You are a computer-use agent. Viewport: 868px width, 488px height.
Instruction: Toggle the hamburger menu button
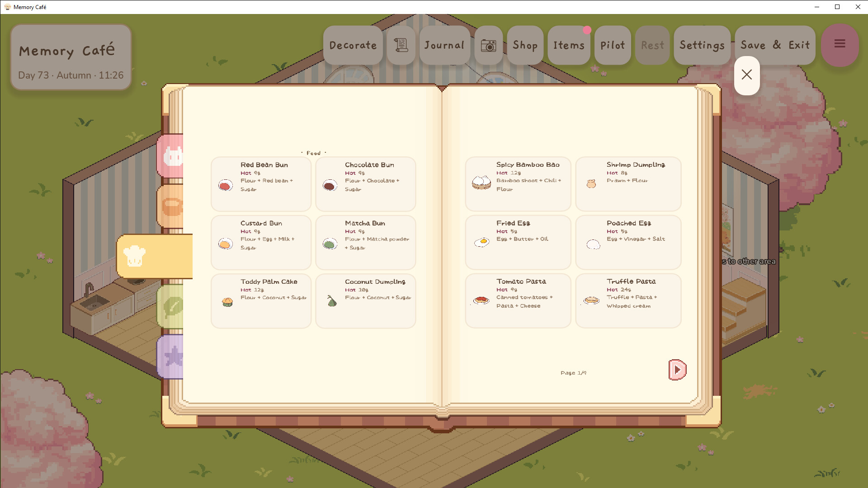[840, 44]
